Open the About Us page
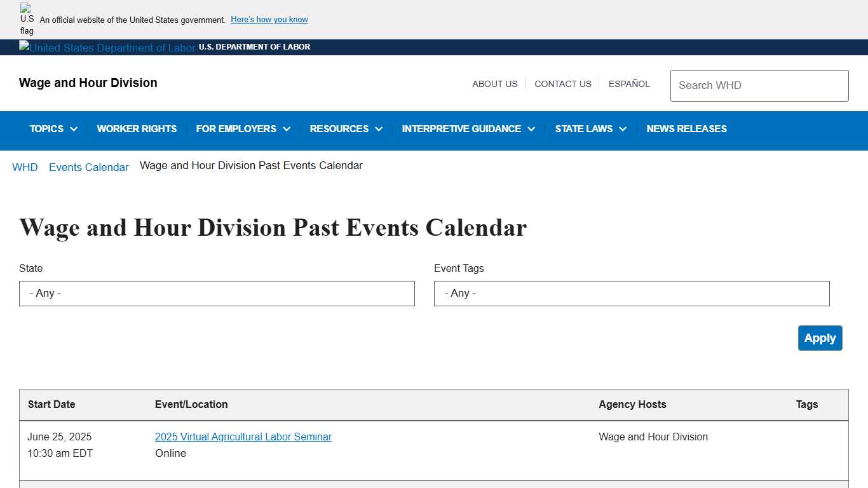 [x=494, y=84]
